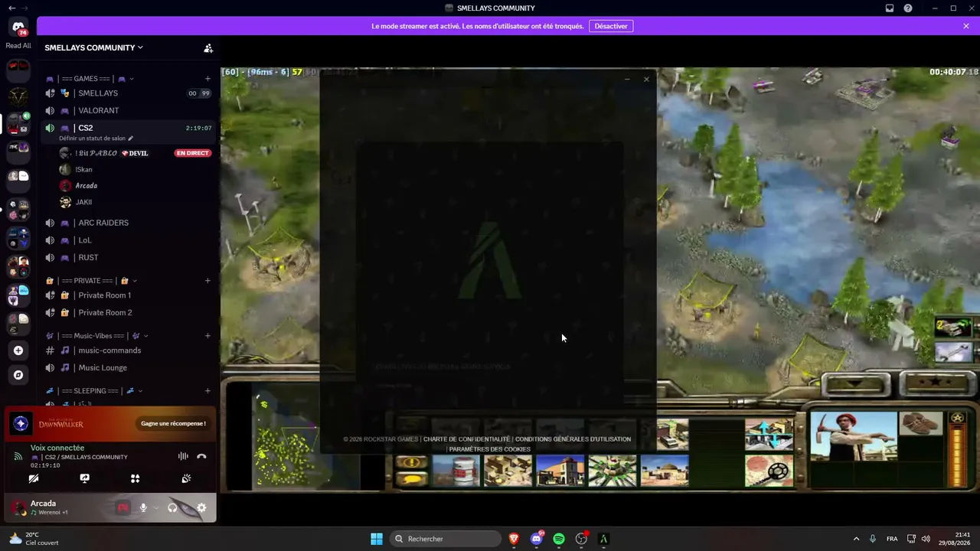Open Windows Start menu
Viewport: 980px width, 551px height.
377,539
